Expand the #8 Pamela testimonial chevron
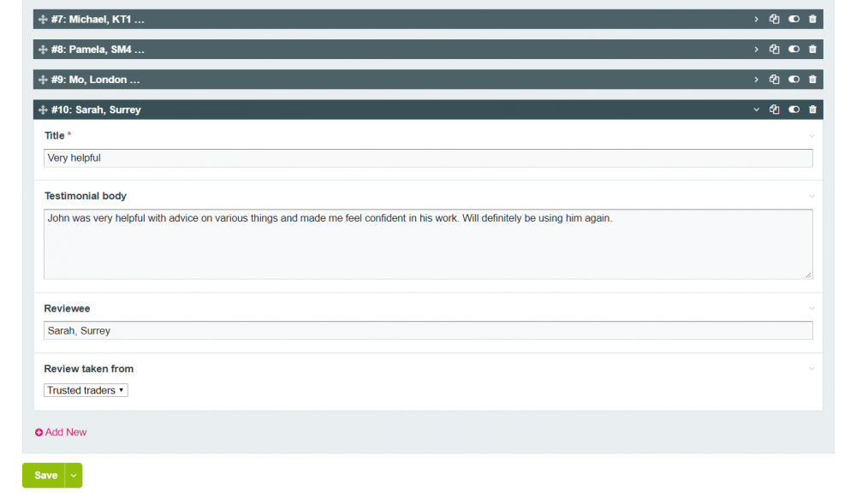Viewport: 856px width, 504px height. pos(756,50)
